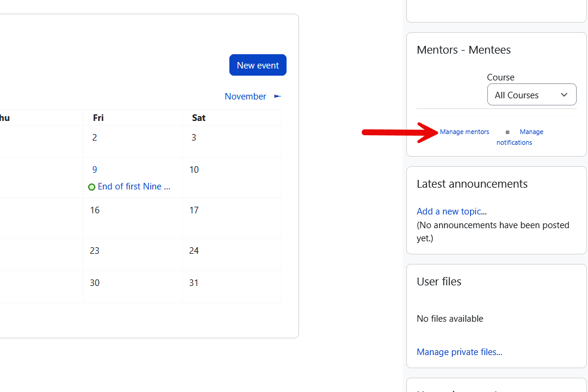588x392 pixels.
Task: Select day 9 in the calendar
Action: coord(95,170)
